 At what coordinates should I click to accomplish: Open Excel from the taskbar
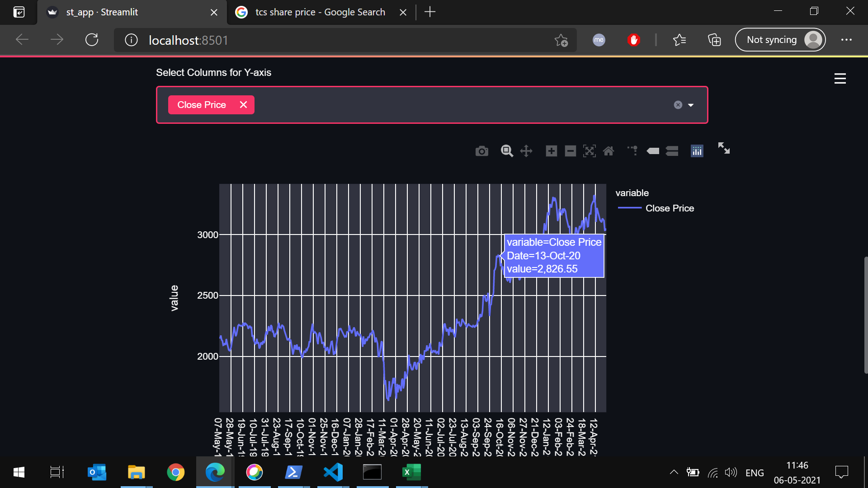point(411,473)
